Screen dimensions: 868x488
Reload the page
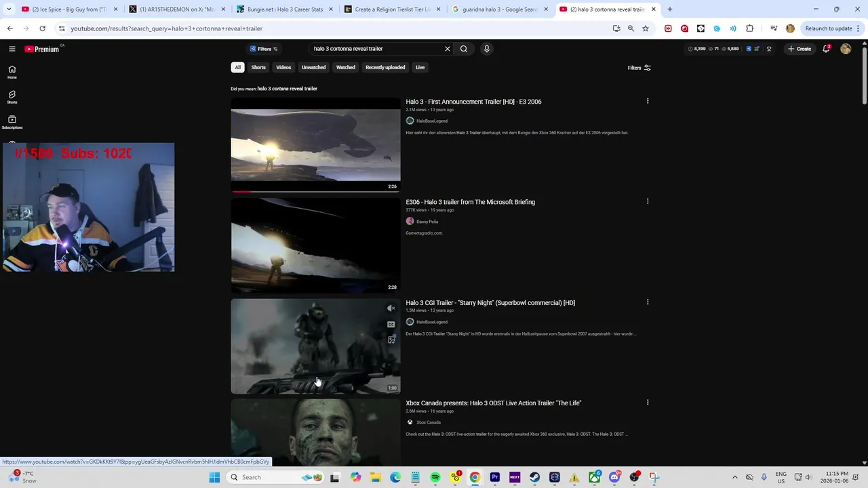click(x=42, y=28)
